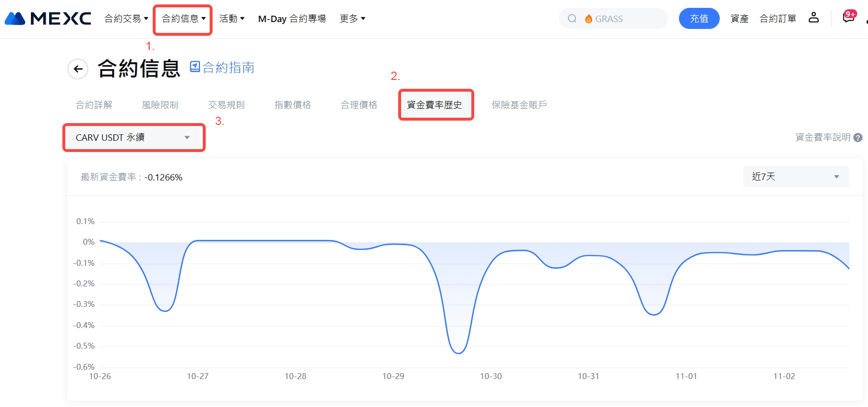Open the 合約訂單 link

tap(778, 19)
